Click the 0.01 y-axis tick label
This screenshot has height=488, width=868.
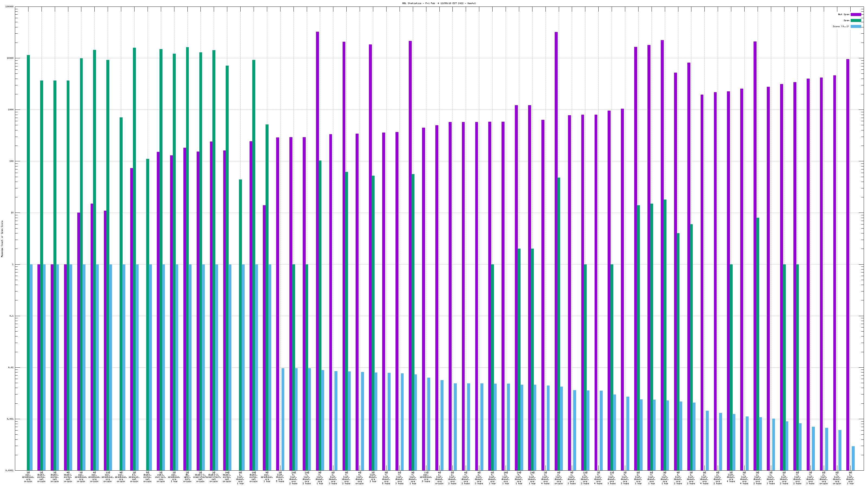click(11, 367)
